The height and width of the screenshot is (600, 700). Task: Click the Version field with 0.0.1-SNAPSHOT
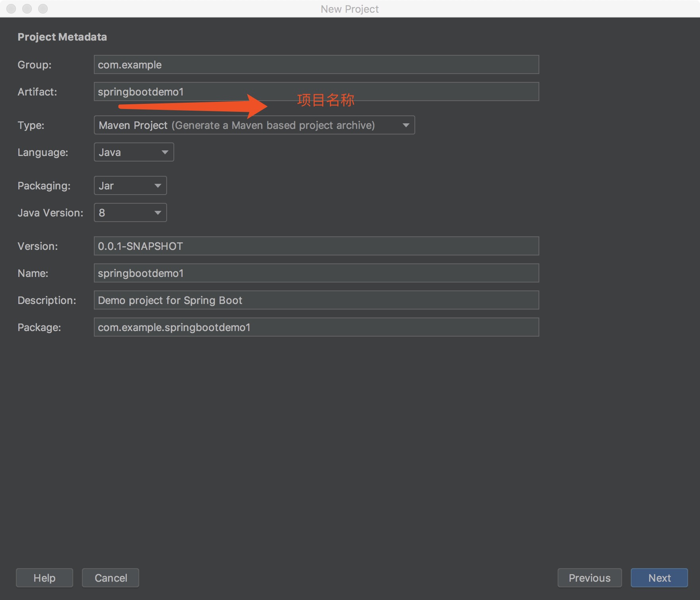click(x=316, y=246)
